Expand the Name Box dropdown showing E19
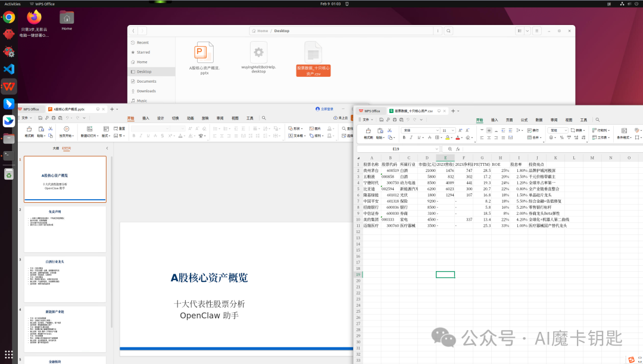Screen dimensions: 643x364 (437, 149)
